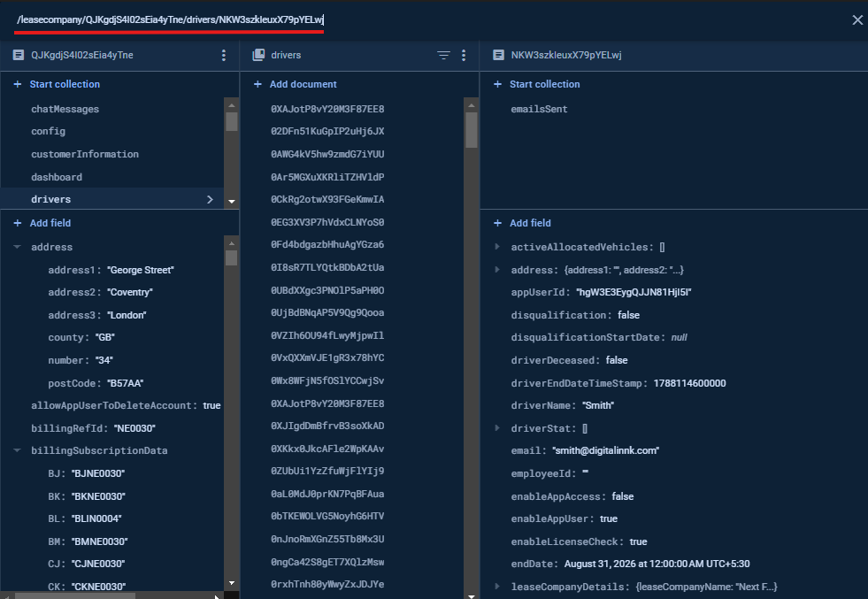Viewport: 868px width, 599px height.
Task: Open customerInformation collection
Action: pos(85,154)
